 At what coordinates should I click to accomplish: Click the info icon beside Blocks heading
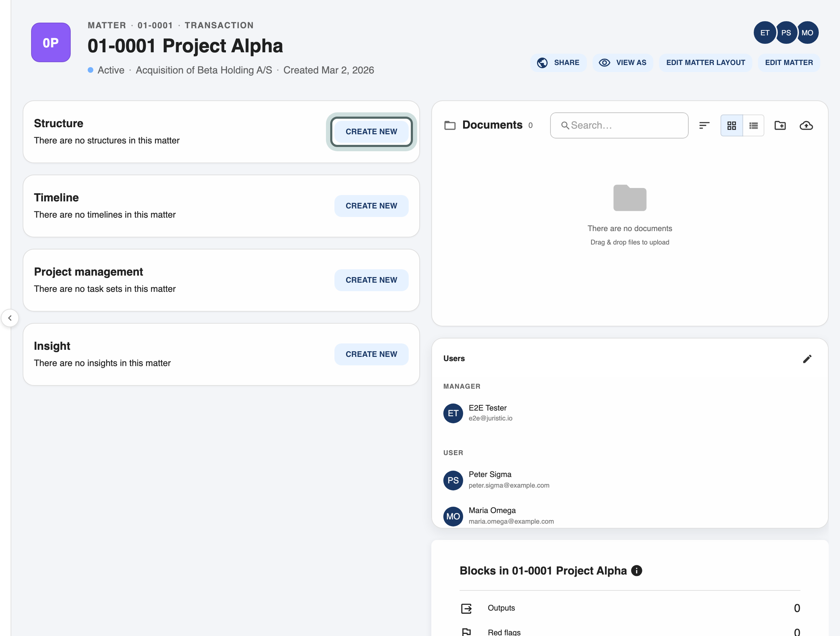tap(636, 570)
